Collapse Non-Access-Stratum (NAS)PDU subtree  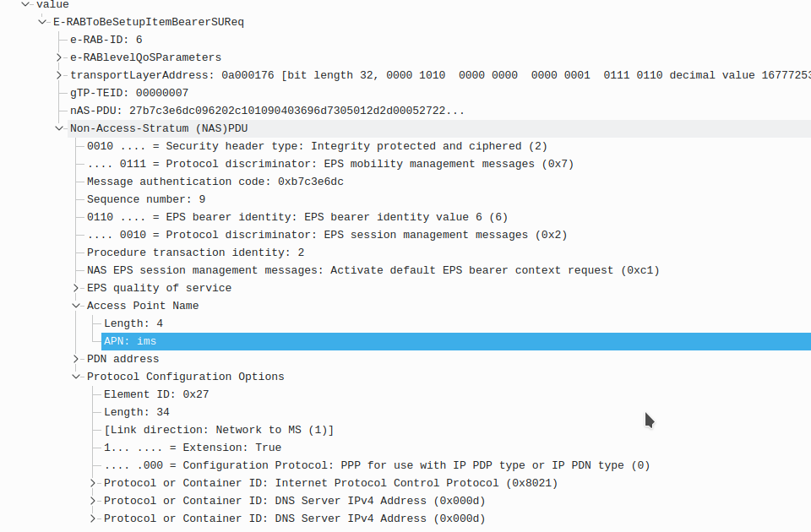(58, 128)
